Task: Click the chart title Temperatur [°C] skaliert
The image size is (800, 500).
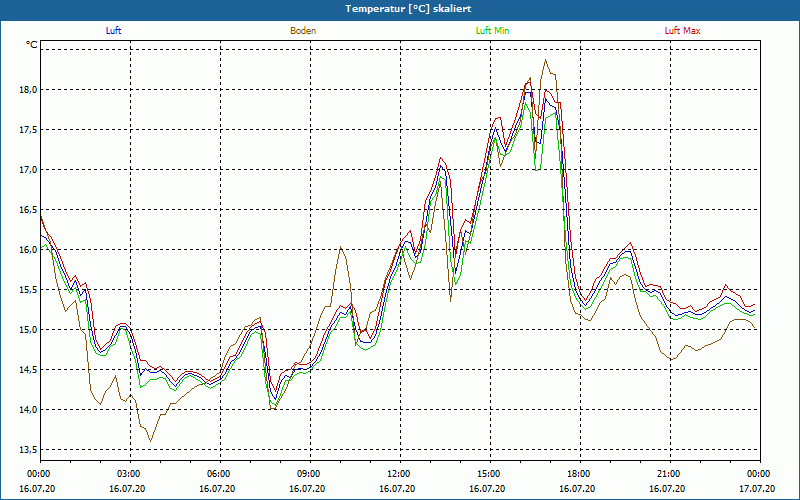Action: tap(408, 9)
